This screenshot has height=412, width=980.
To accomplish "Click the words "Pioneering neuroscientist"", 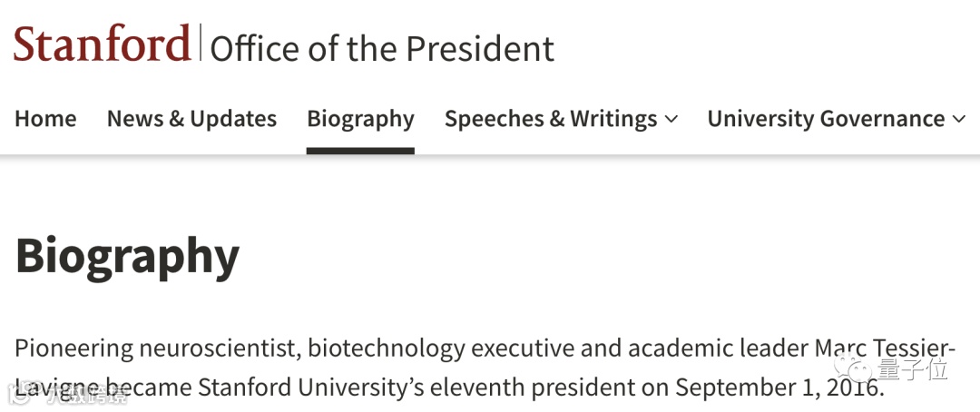I will [x=156, y=348].
